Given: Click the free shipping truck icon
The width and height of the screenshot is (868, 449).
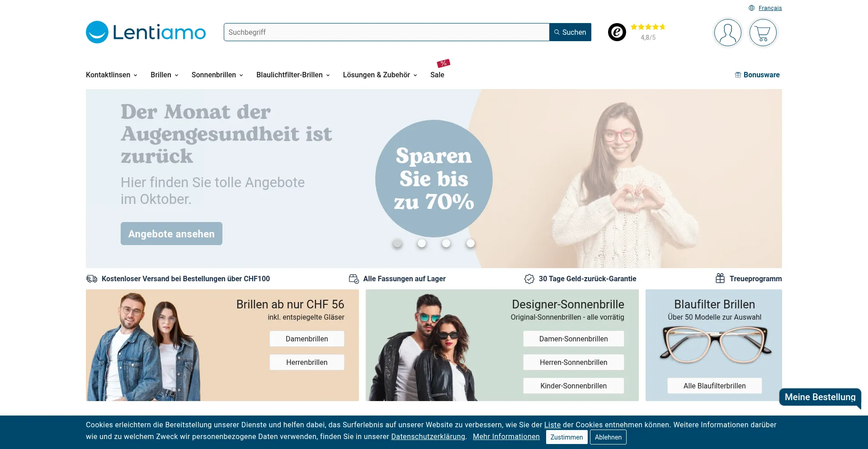Looking at the screenshot, I should pyautogui.click(x=92, y=279).
